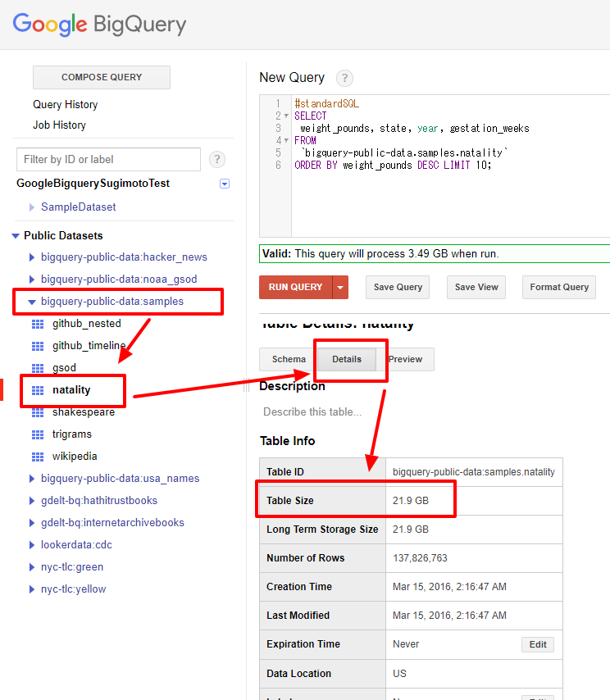Click the table icon beside trigrams
Image resolution: width=610 pixels, height=700 pixels.
[x=38, y=434]
